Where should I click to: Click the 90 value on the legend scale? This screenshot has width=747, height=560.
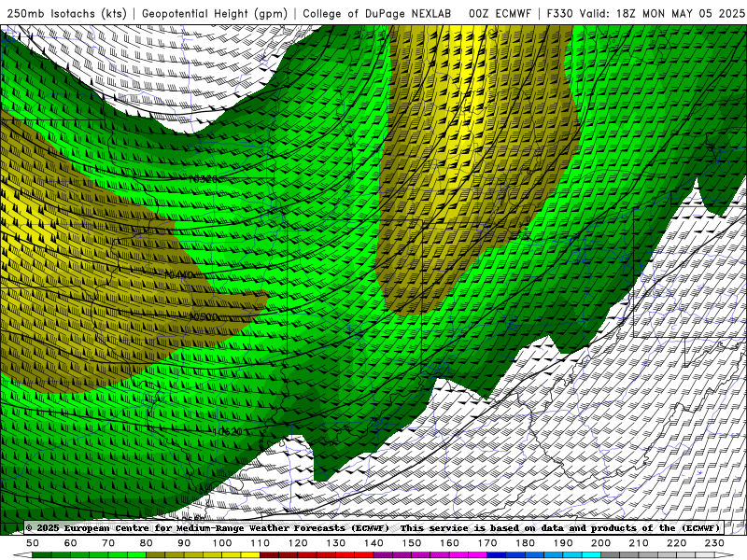coord(184,543)
